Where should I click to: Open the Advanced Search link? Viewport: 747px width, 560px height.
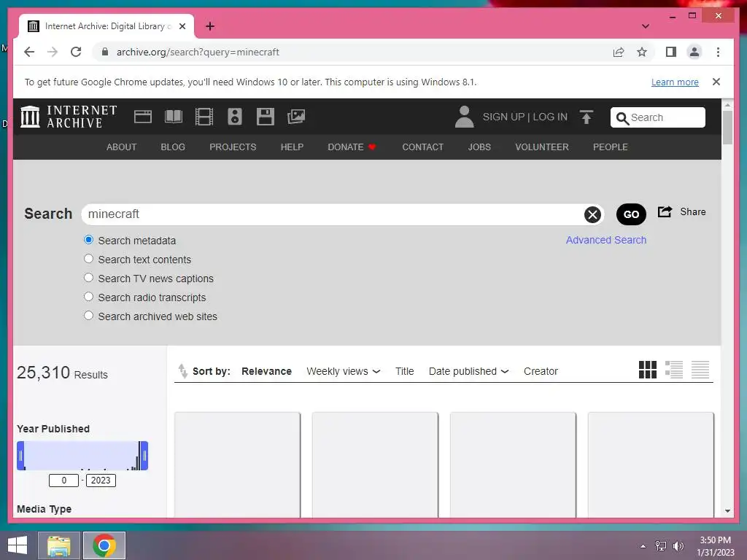point(606,240)
